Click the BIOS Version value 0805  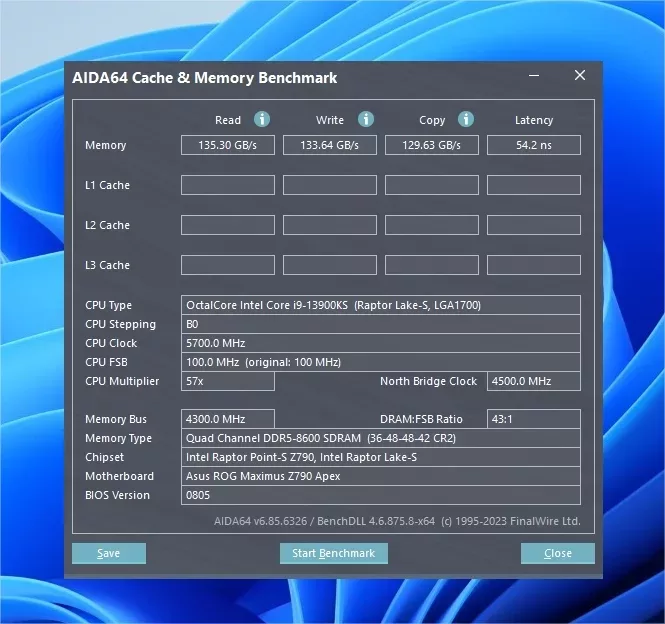coord(381,495)
